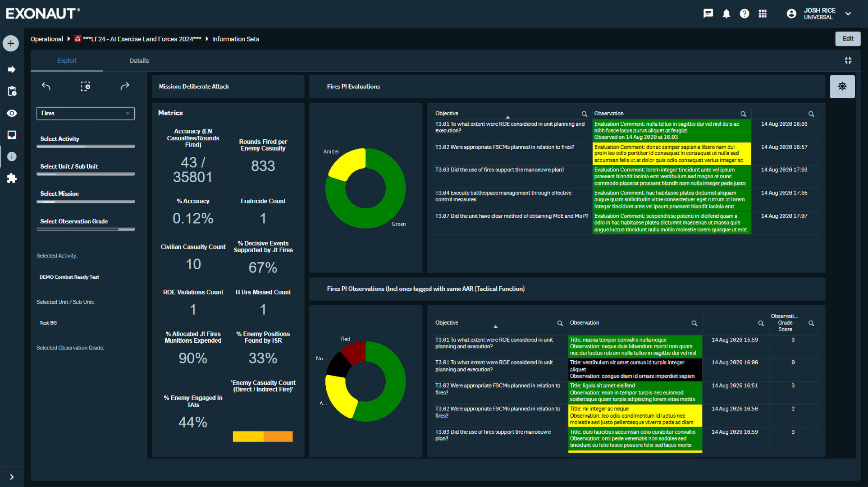868x487 pixels.
Task: Open notifications bell icon
Action: (726, 14)
